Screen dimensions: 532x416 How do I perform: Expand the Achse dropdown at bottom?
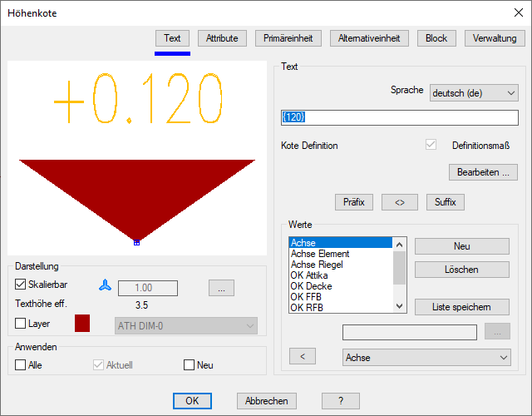426,357
